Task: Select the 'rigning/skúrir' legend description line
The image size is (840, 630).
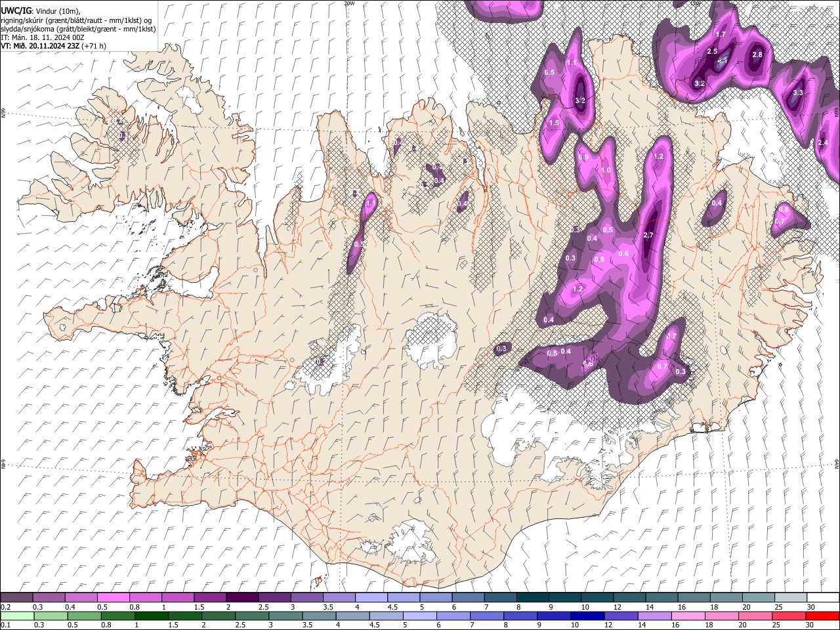Action: [x=77, y=20]
